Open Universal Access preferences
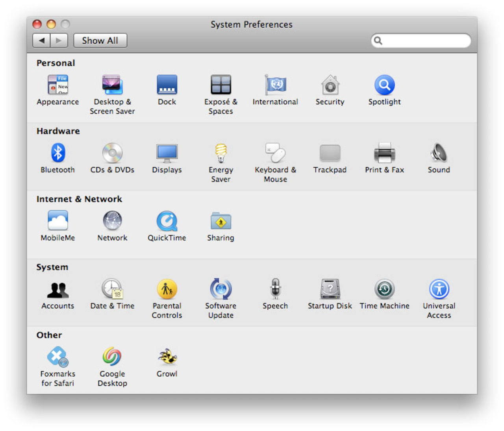504x431 pixels. click(439, 289)
